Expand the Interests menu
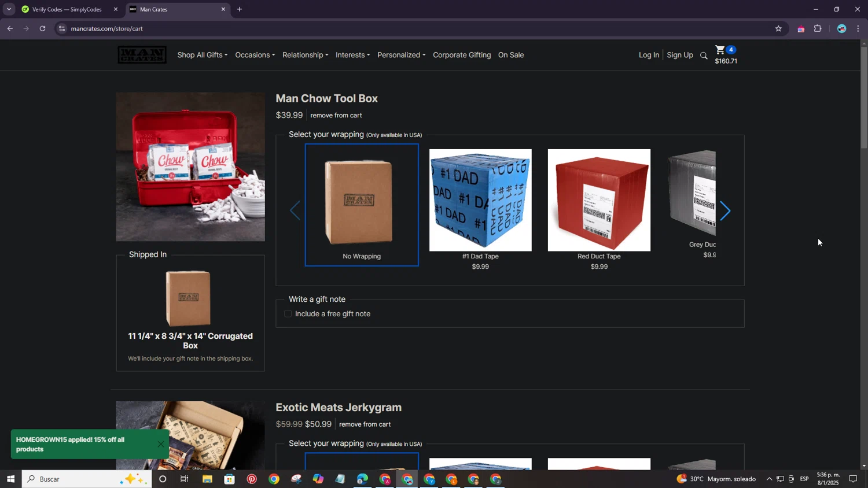The height and width of the screenshot is (488, 868). click(x=353, y=55)
